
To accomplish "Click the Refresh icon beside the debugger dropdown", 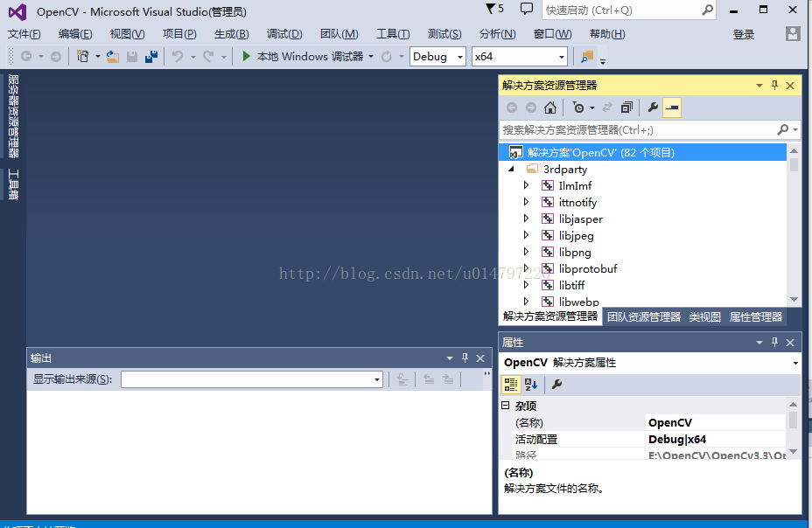I will click(387, 56).
